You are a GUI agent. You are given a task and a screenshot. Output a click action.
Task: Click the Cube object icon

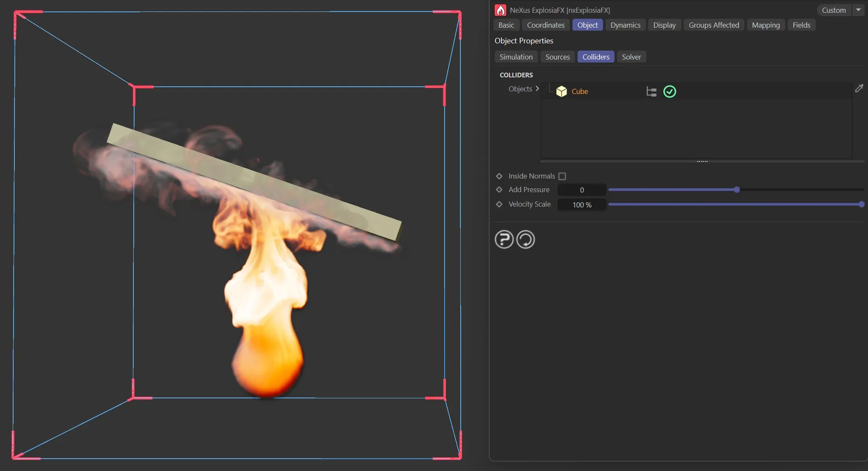(561, 91)
